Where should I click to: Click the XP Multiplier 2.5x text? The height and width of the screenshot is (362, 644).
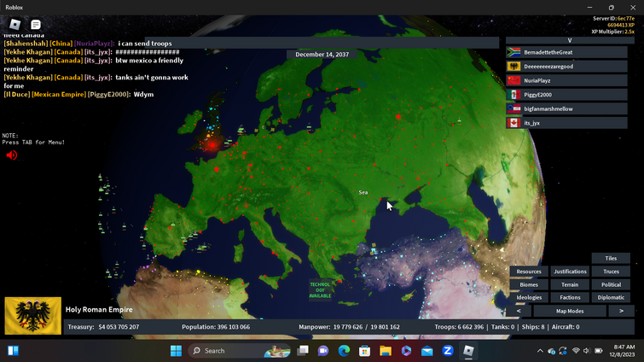tap(612, 32)
